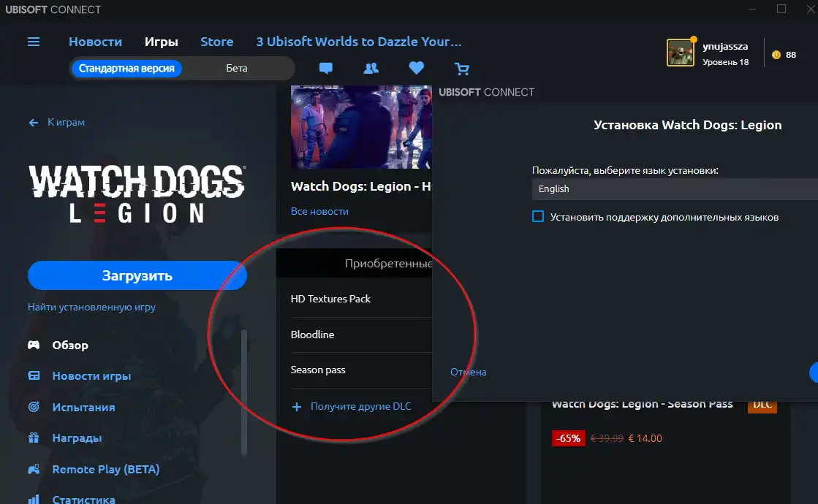Click the sidebar vertical scrollbar
The height and width of the screenshot is (504, 818).
click(243, 392)
